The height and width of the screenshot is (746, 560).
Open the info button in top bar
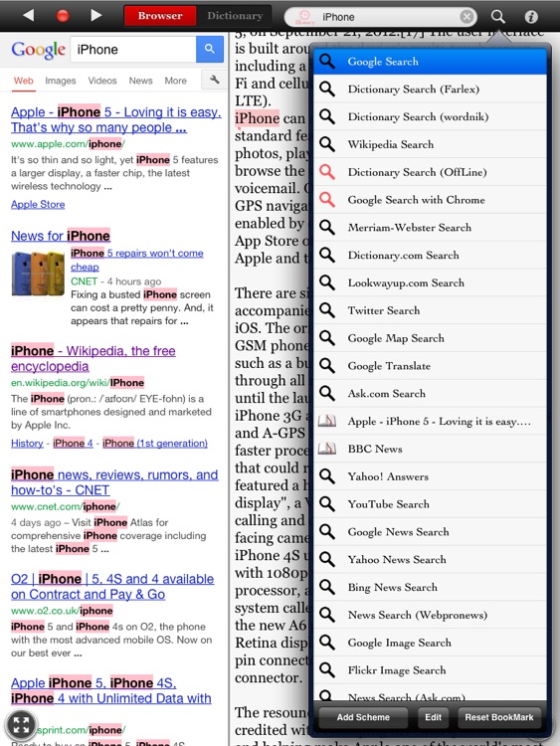click(531, 17)
